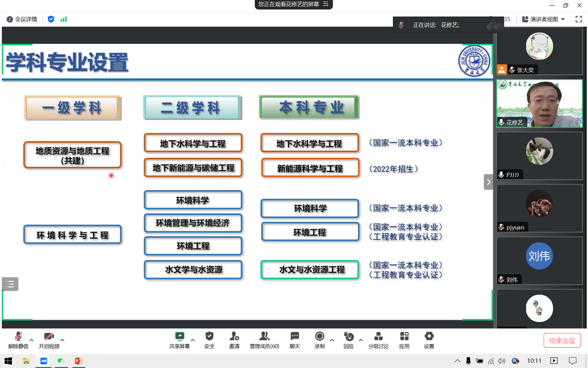Click the End Meeting (结束会议) button
Viewport: 588px width, 368px height.
[562, 340]
